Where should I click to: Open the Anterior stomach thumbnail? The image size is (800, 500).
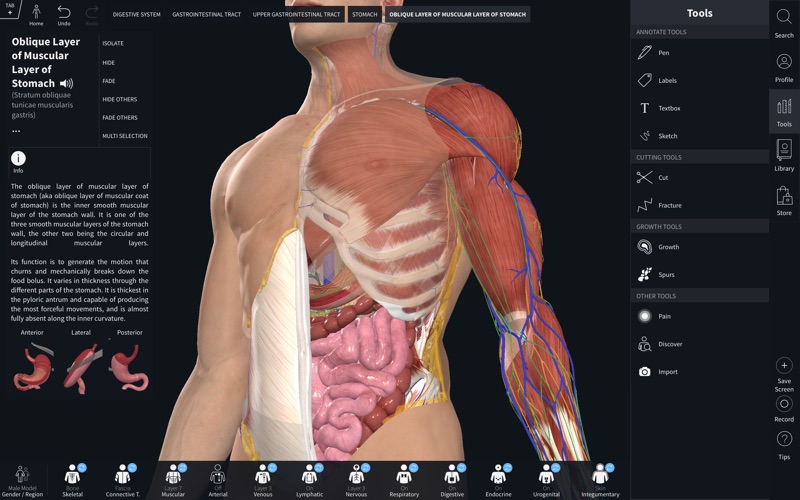click(x=33, y=366)
